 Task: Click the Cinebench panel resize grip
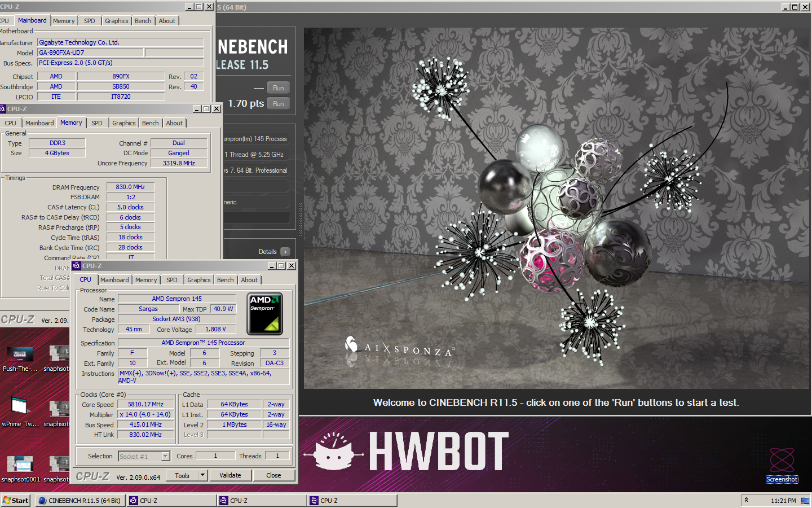pyautogui.click(x=301, y=219)
